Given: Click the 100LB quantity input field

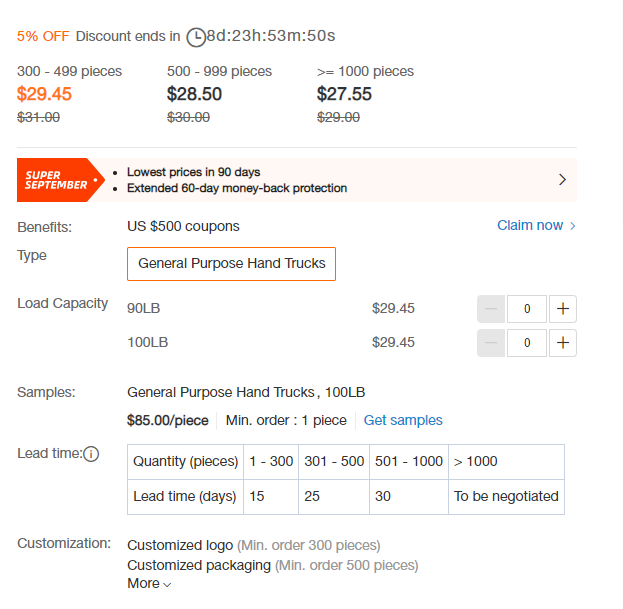Looking at the screenshot, I should 527,342.
